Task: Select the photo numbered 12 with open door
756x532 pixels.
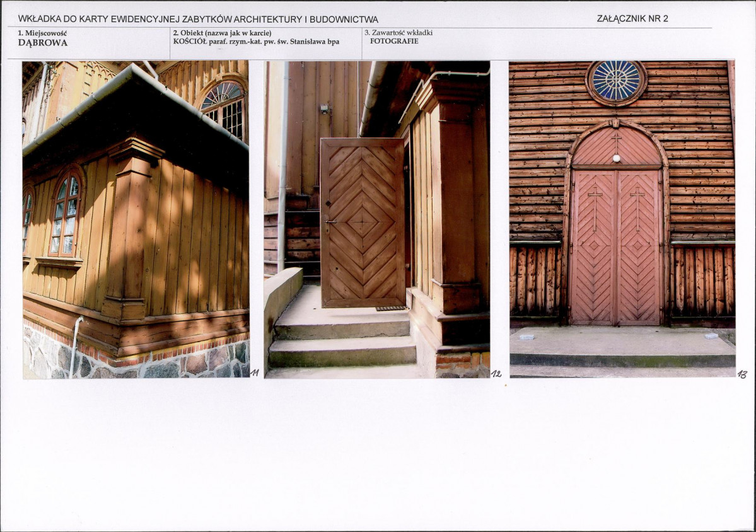Action: (x=377, y=219)
